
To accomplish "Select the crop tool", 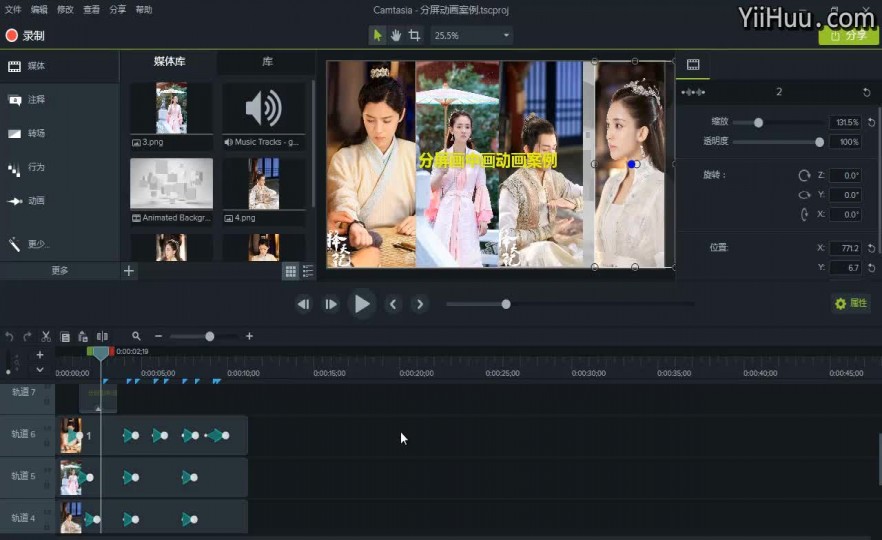I will click(415, 35).
